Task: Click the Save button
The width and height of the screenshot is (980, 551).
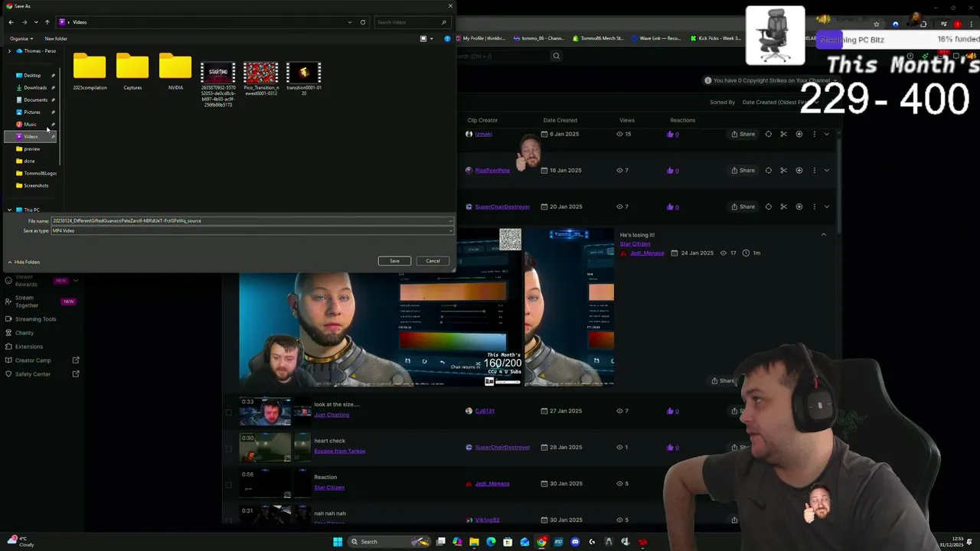Action: point(394,261)
